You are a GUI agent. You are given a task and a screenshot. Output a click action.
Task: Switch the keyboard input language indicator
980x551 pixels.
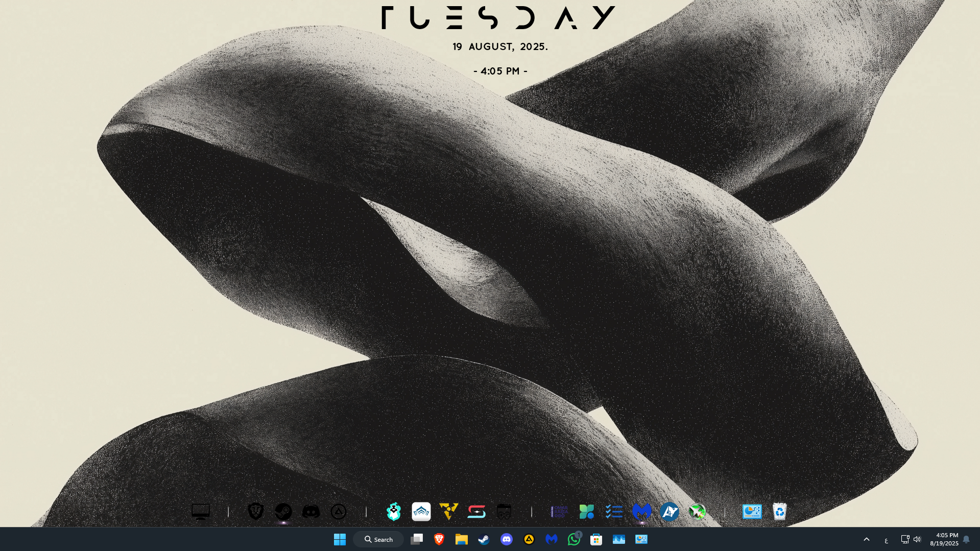pos(887,540)
